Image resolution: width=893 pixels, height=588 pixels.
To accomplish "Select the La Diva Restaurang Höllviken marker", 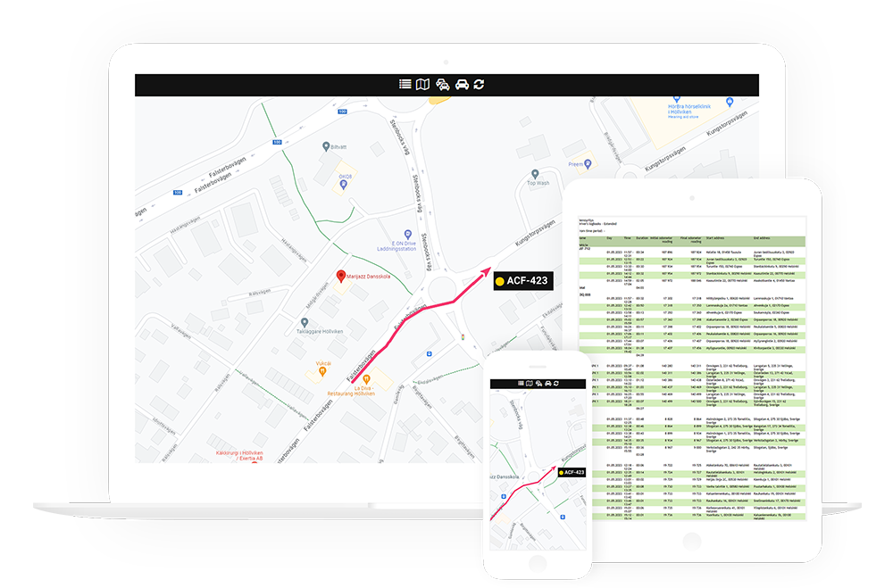I will [365, 379].
